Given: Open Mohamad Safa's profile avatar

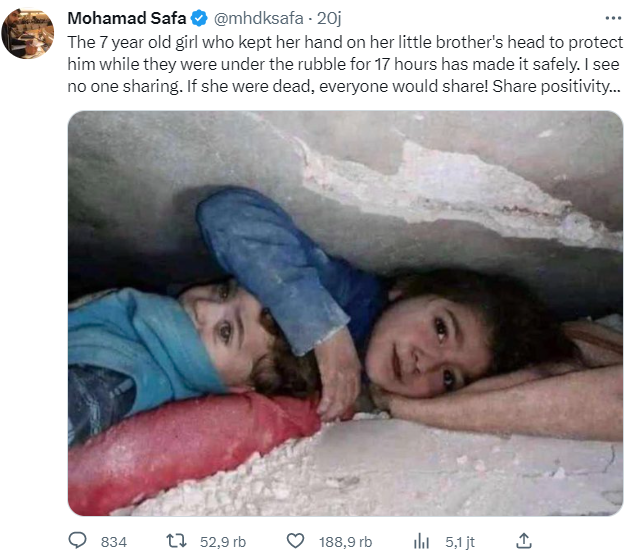Looking at the screenshot, I should 28,32.
